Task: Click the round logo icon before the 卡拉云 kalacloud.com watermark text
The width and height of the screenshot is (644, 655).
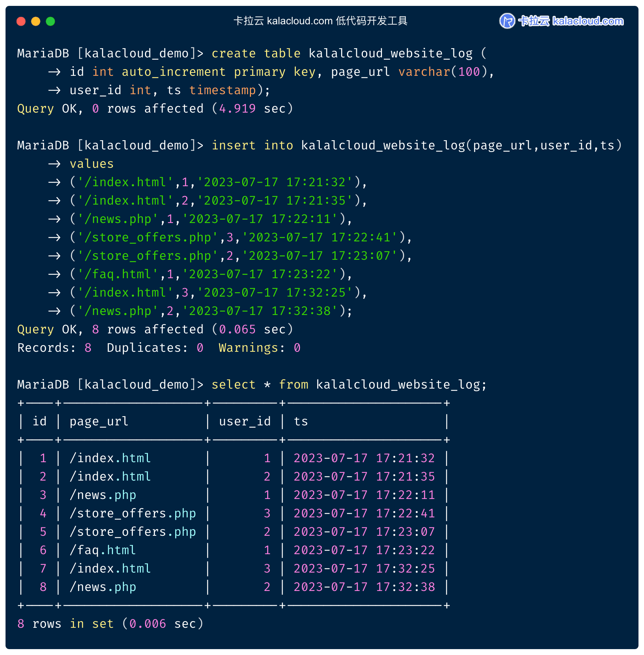Action: click(x=507, y=21)
